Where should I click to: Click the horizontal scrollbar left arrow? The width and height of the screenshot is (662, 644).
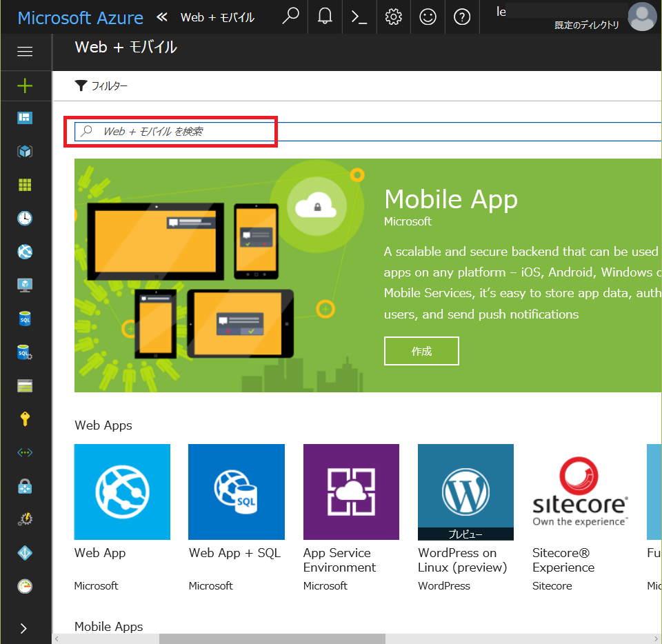pyautogui.click(x=57, y=639)
